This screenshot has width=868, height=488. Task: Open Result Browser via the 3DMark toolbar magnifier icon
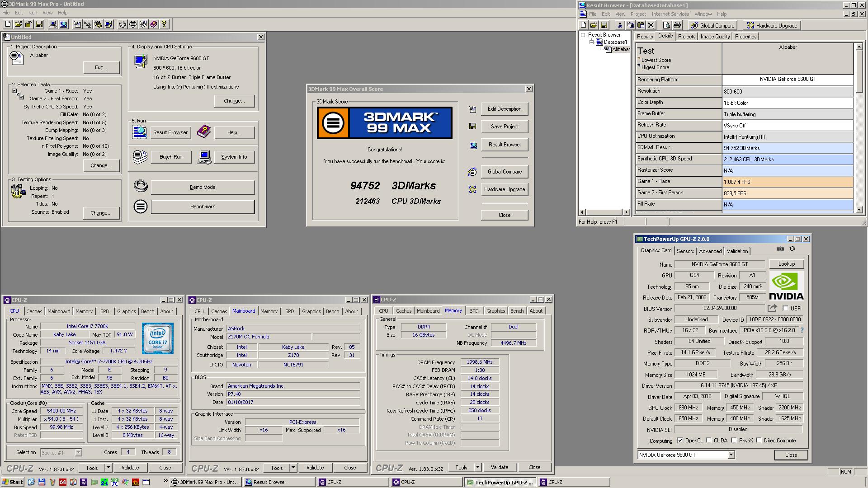63,24
